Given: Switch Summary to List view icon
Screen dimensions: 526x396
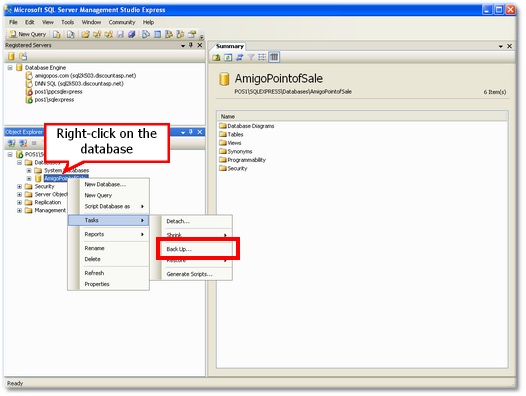Looking at the screenshot, I should [262, 57].
